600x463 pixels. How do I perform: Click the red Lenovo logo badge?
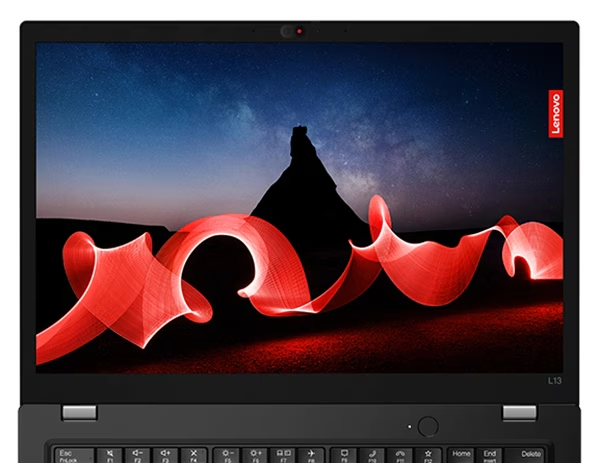coord(555,113)
